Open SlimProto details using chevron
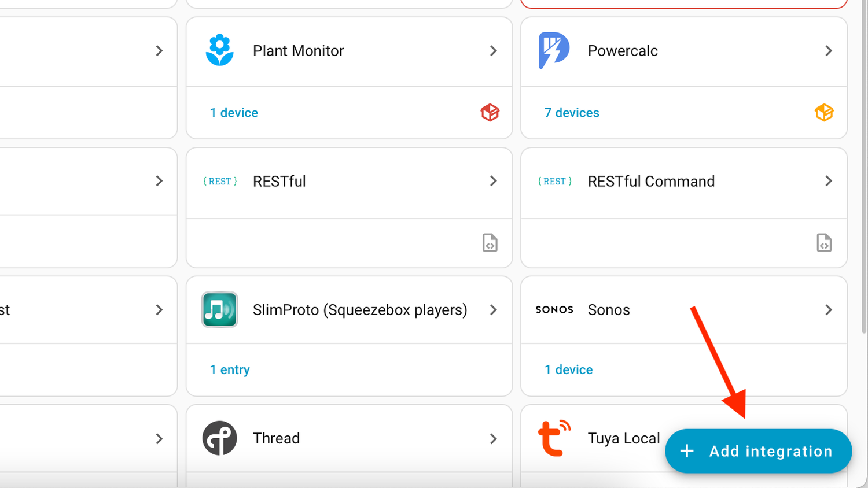Viewport: 868px width, 488px height. click(494, 310)
